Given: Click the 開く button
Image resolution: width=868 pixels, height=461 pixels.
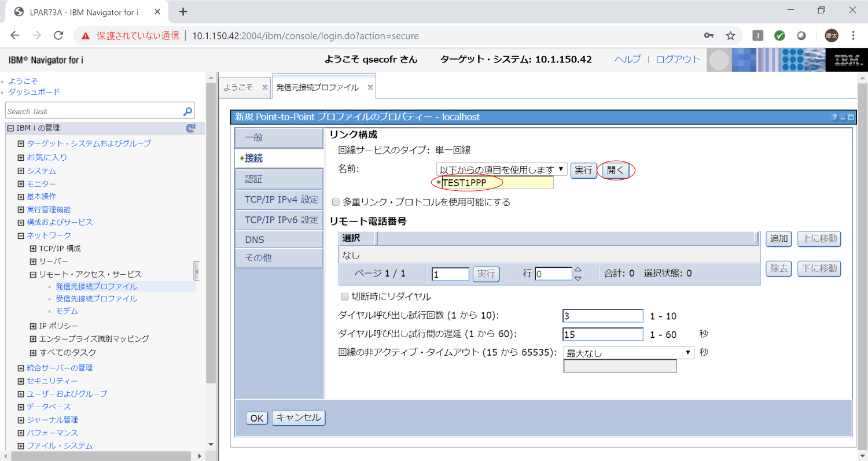Looking at the screenshot, I should tap(615, 170).
